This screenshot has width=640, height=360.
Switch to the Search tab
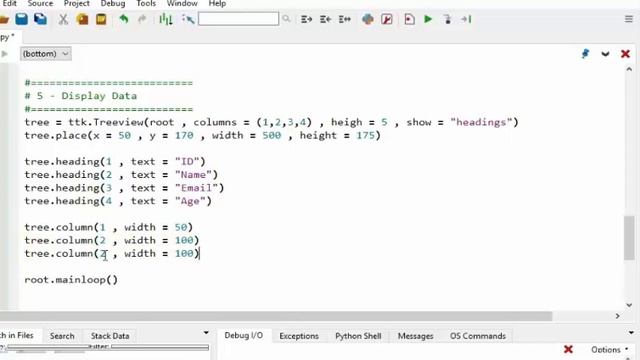[x=62, y=336]
